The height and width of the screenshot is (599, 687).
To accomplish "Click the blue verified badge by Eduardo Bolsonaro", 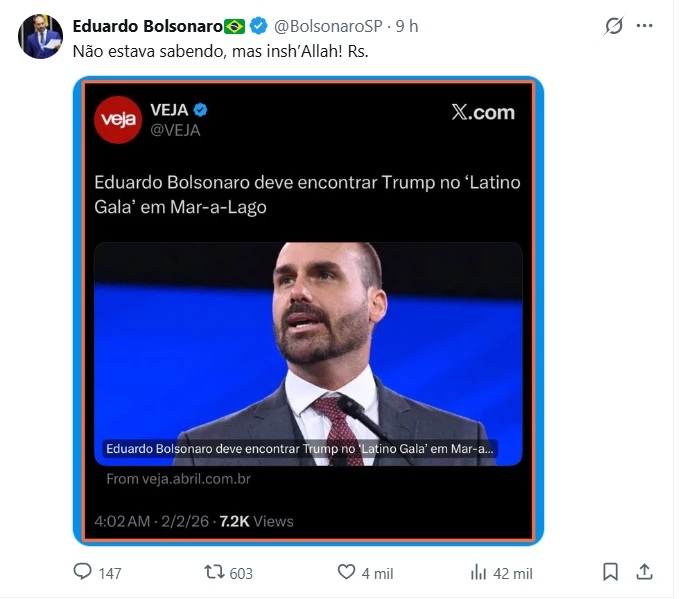I will click(x=258, y=26).
